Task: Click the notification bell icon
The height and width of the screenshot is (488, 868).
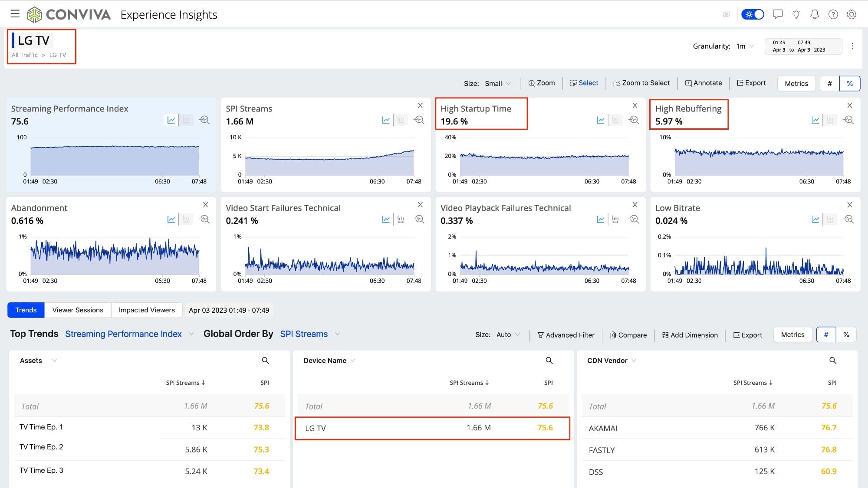Action: (815, 14)
